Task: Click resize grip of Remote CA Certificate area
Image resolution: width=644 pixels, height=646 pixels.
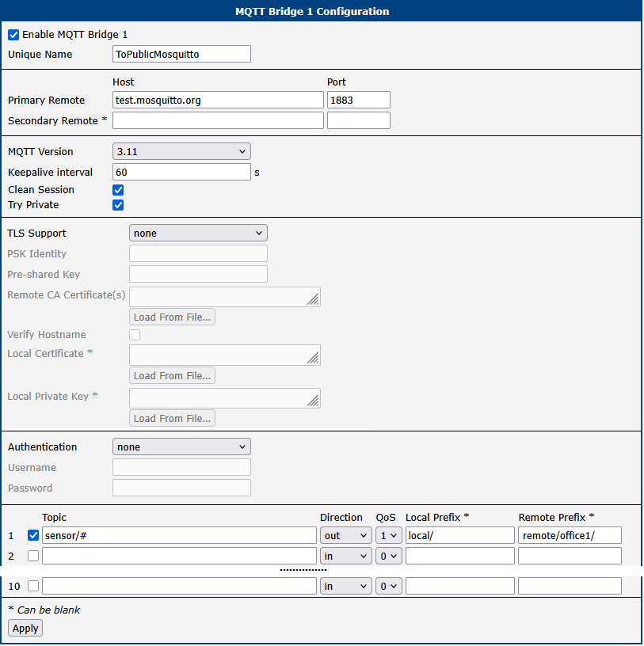Action: 314,300
